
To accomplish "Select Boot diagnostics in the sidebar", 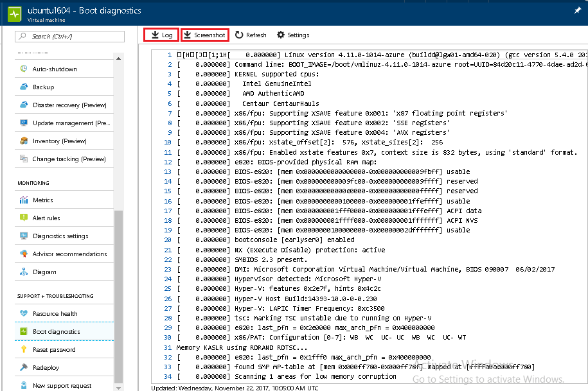I will tap(64, 331).
